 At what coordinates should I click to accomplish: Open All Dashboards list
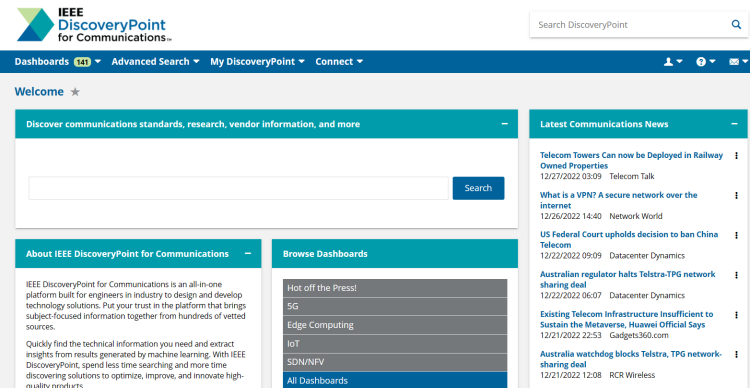click(395, 381)
